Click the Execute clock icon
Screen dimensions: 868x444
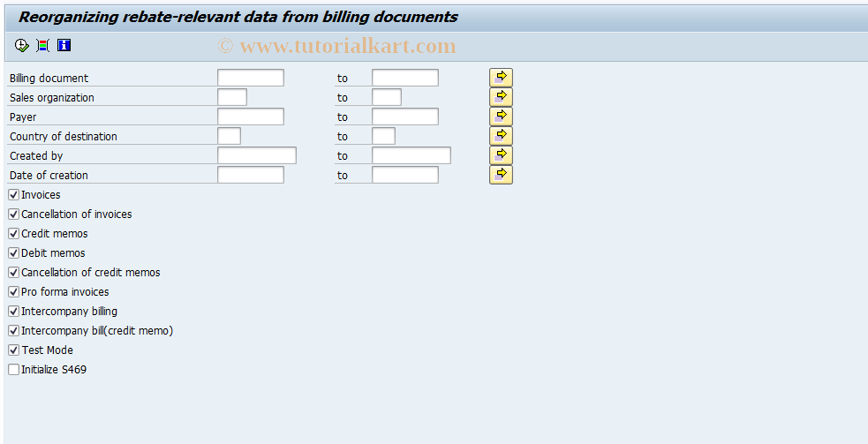click(21, 45)
